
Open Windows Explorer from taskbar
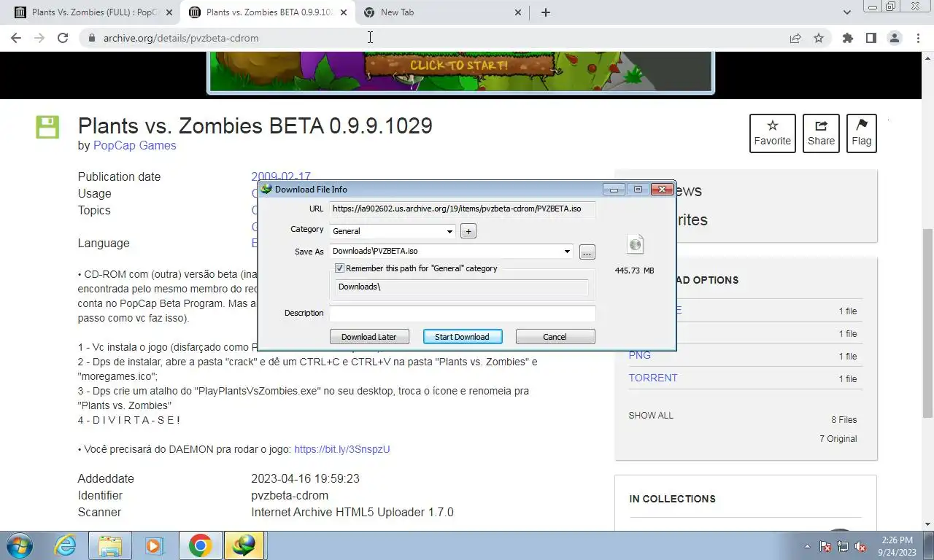click(x=110, y=545)
